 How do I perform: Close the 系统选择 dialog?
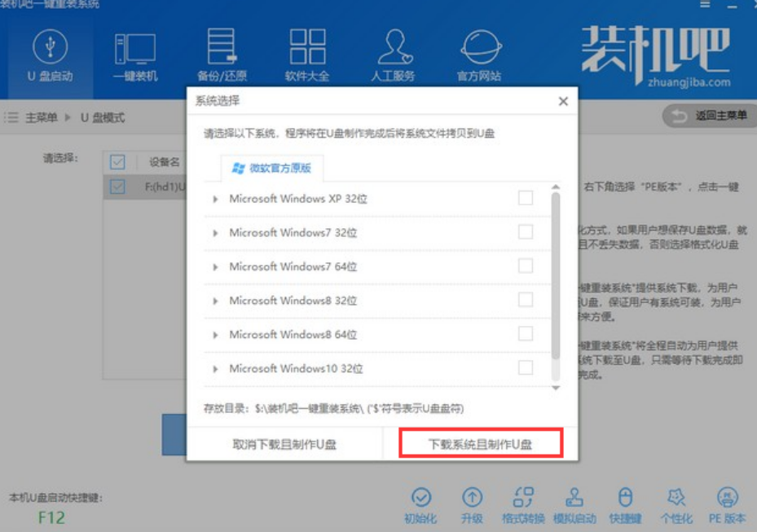(x=563, y=101)
